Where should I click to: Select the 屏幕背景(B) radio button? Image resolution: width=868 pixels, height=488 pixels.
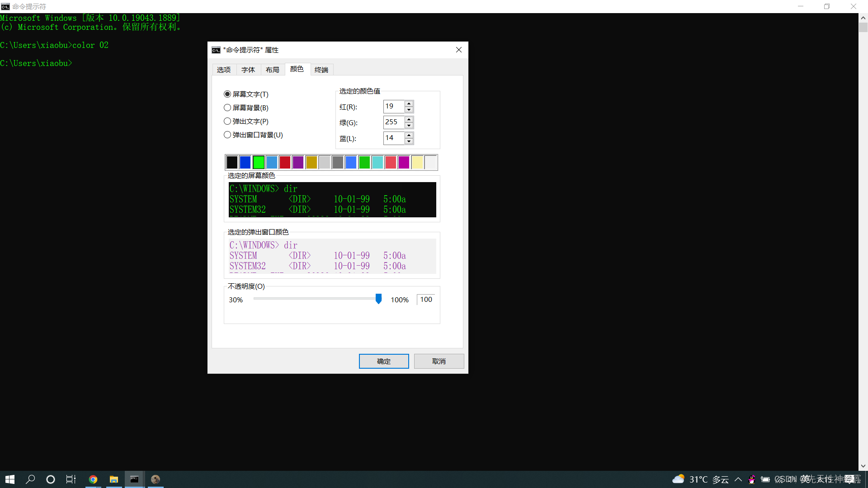pos(227,108)
